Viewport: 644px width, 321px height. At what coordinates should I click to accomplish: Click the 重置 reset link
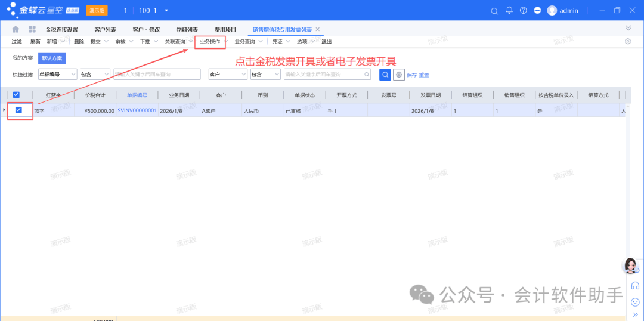424,75
